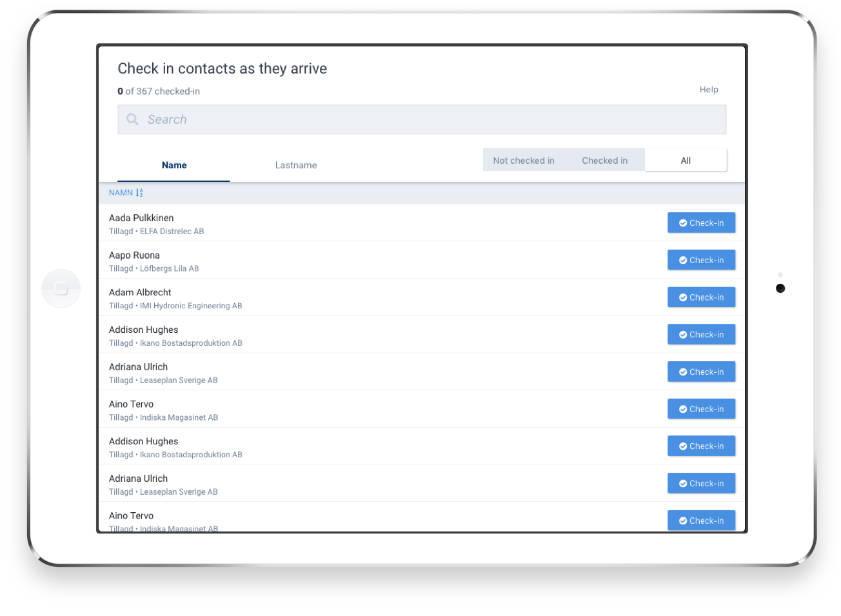841x616 pixels.
Task: Click the IMI Hydronic Engineering AB text
Action: click(x=191, y=306)
